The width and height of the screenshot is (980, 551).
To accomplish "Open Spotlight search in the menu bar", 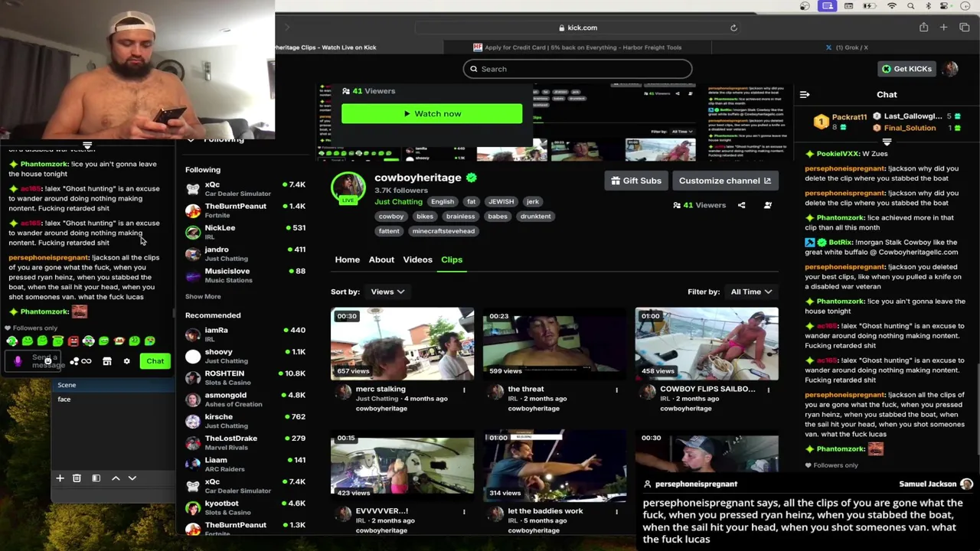I will pos(911,6).
